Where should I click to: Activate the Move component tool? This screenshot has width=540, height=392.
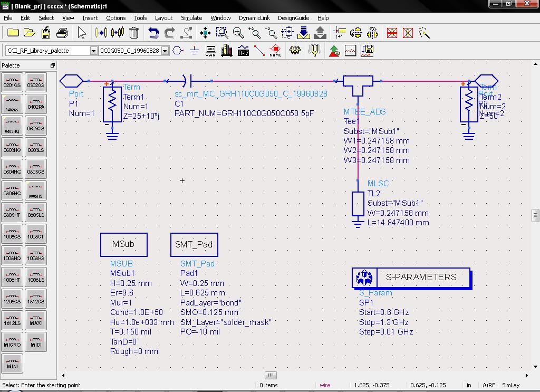pyautogui.click(x=101, y=33)
